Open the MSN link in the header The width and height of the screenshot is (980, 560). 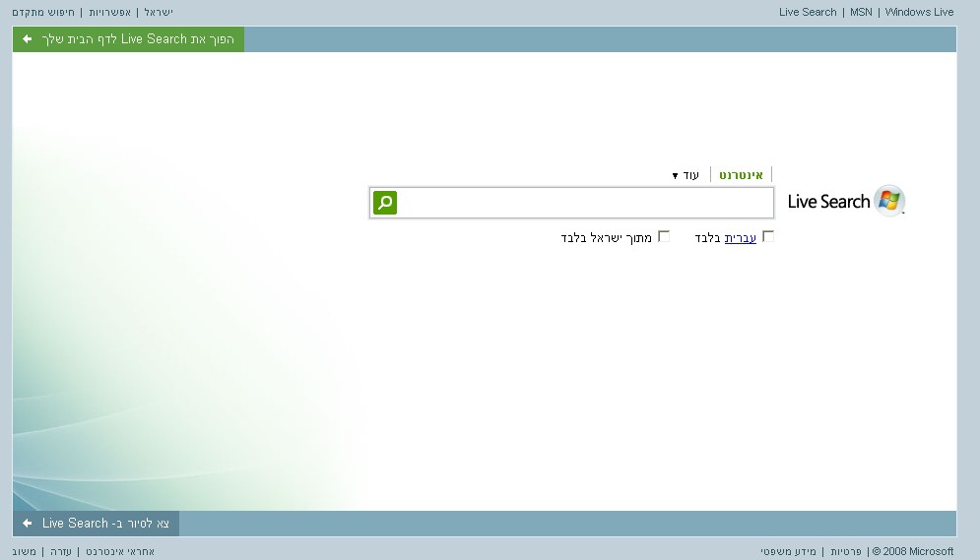pyautogui.click(x=861, y=13)
